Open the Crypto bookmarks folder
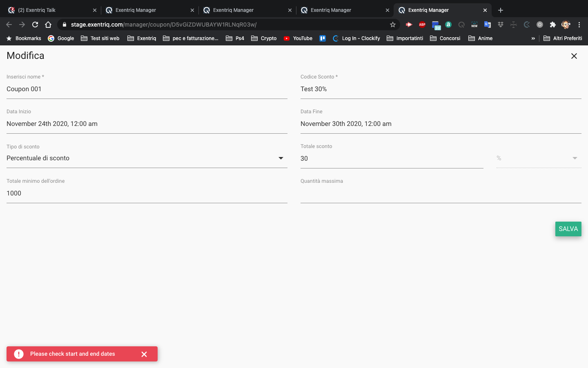Image resolution: width=588 pixels, height=368 pixels. [264, 38]
